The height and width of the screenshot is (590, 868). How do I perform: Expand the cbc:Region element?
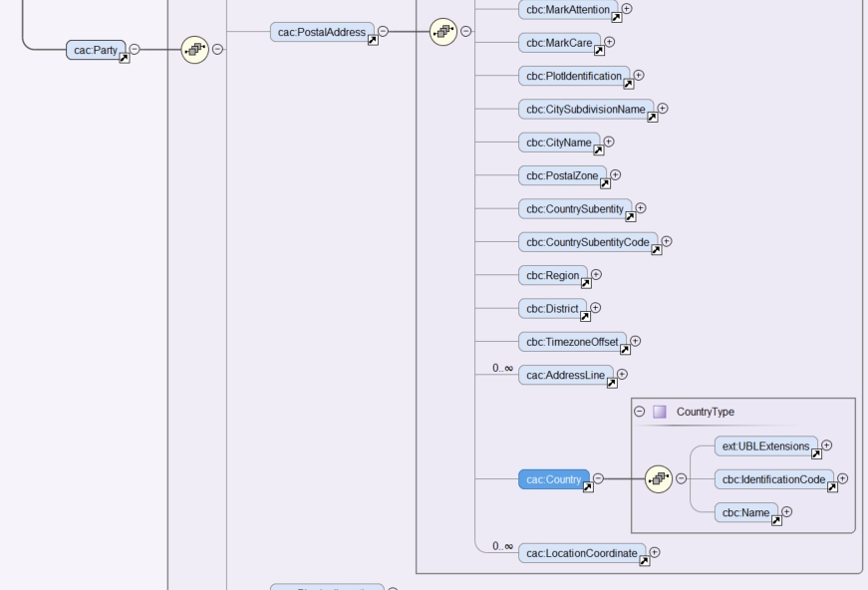click(596, 275)
